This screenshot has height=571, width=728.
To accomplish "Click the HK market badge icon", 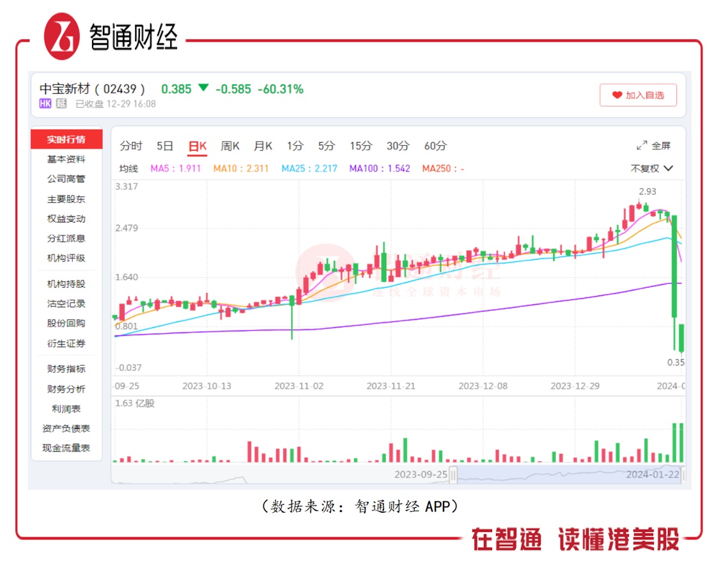I will click(x=45, y=104).
